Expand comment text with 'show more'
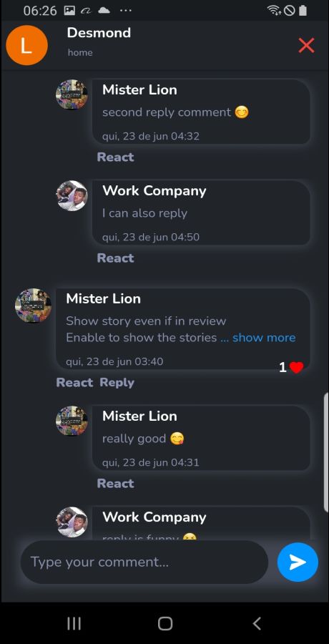The image size is (329, 644). coord(264,338)
